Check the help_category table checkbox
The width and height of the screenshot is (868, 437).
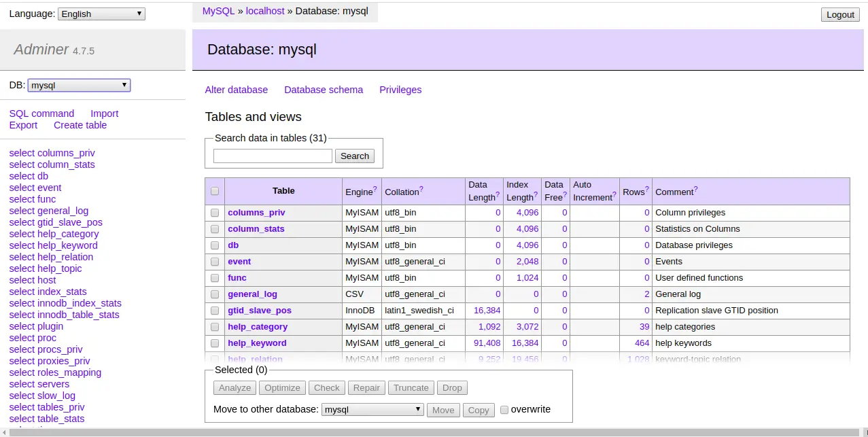pos(215,327)
